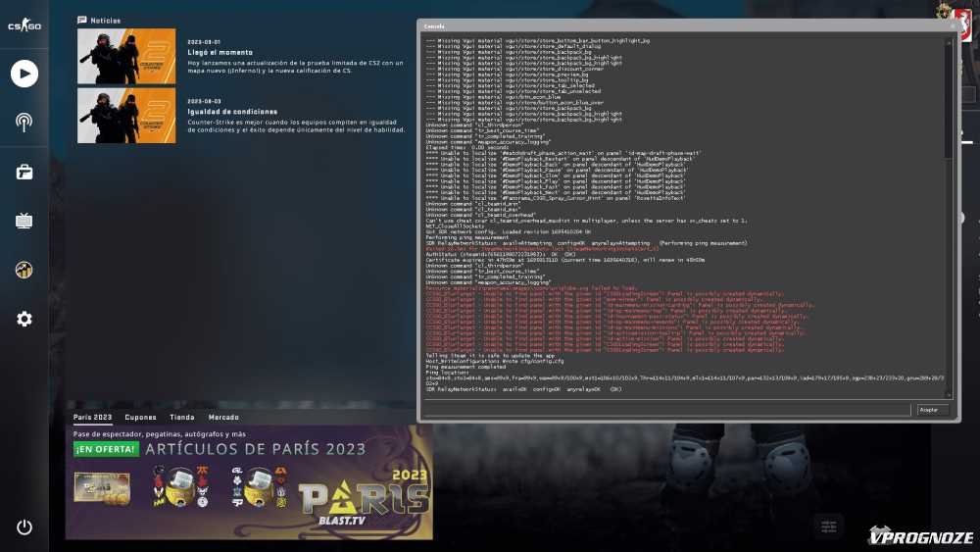This screenshot has width=980, height=552.
Task: Click the Noticias speech bubble icon
Action: (x=82, y=20)
